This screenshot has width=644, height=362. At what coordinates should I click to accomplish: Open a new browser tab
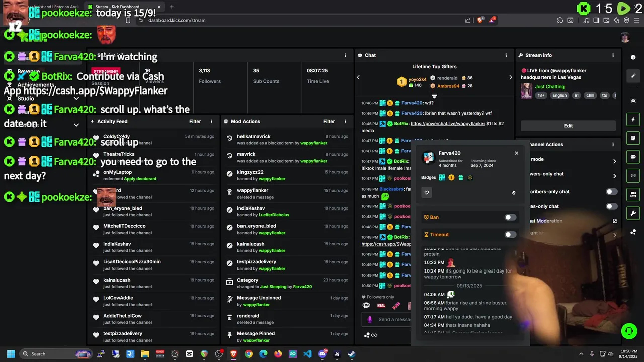click(172, 7)
